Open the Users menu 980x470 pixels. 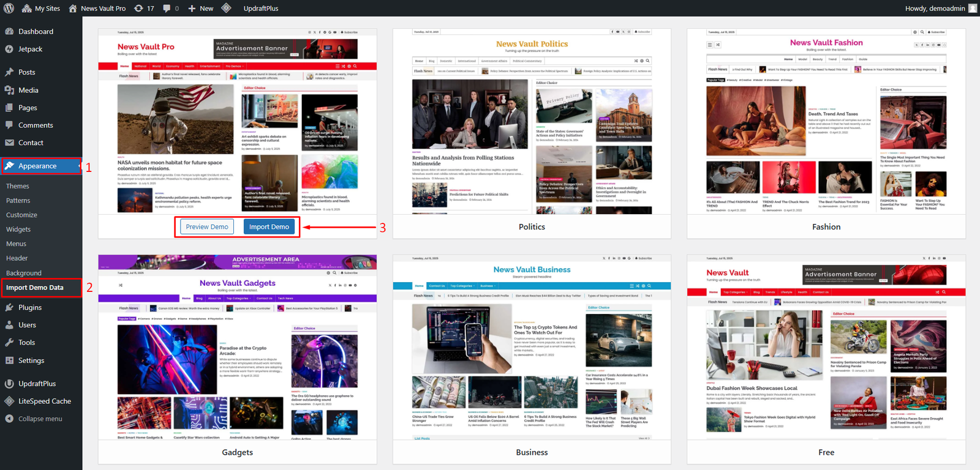[41, 325]
